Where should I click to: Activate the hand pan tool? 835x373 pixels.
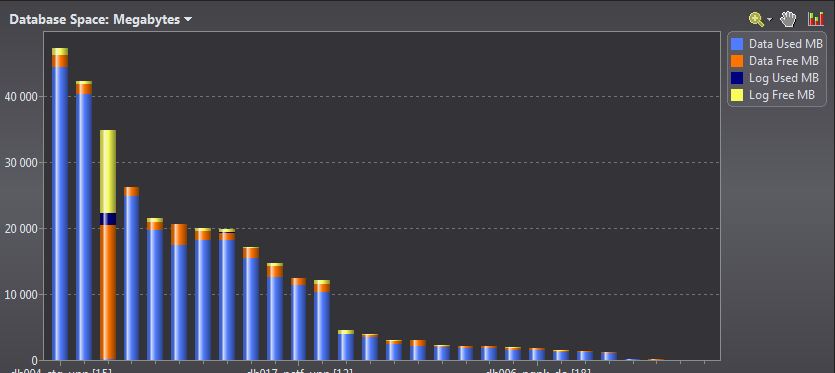[788, 20]
